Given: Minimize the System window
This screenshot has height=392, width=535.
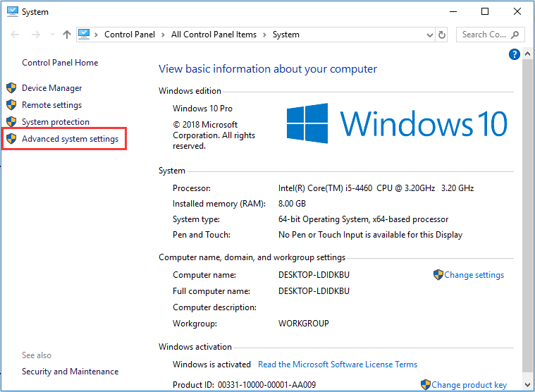Looking at the screenshot, I should point(453,11).
